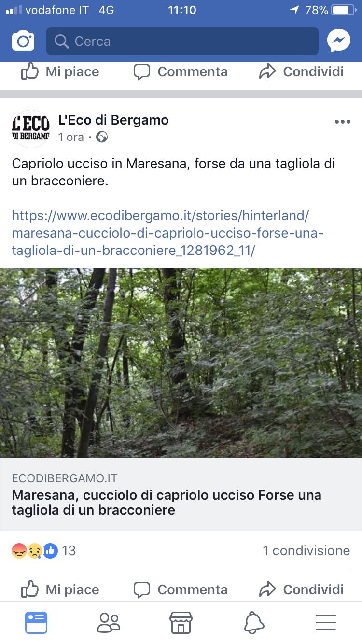This screenshot has height=644, width=362.
Task: Open Messenger chat icon
Action: 339,41
